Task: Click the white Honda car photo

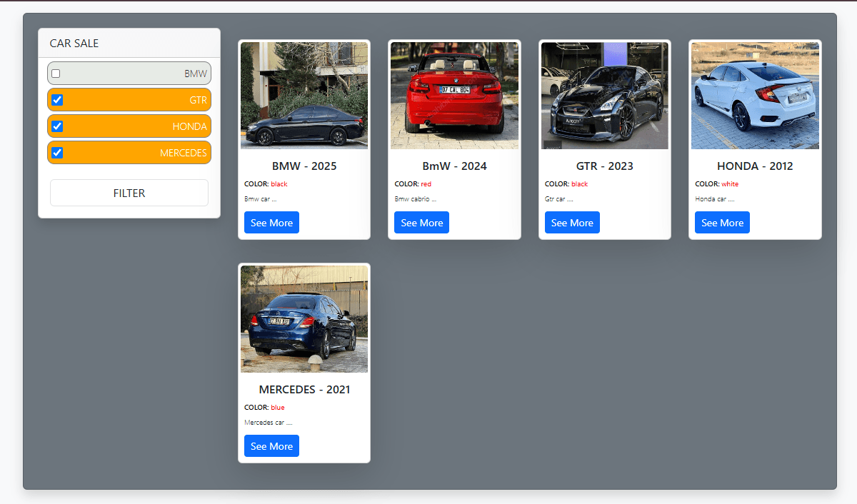Action: [x=755, y=96]
